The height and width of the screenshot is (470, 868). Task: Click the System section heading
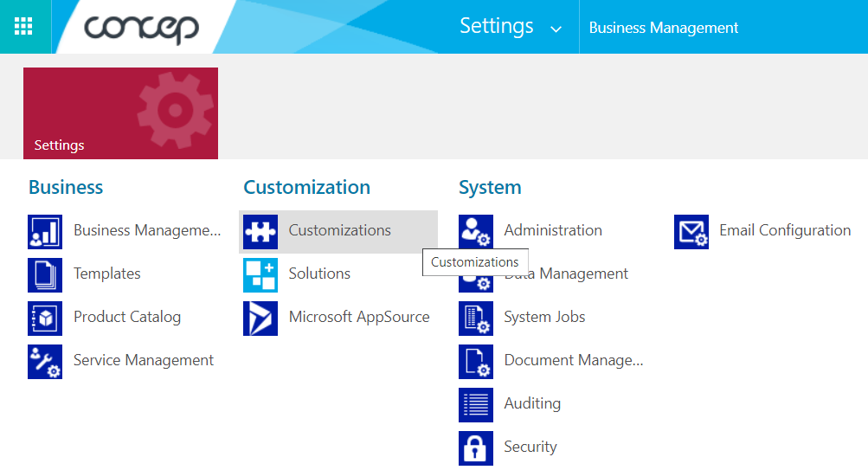tap(490, 187)
